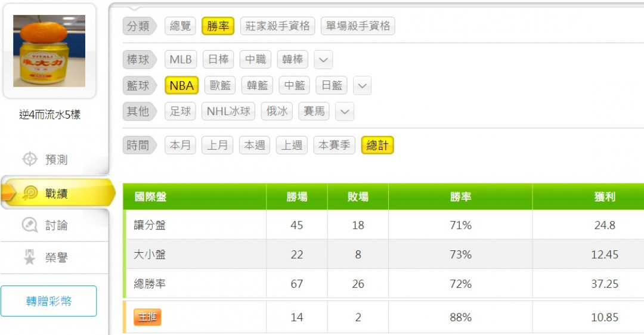Filter time by 本賽季
The width and height of the screenshot is (644, 335).
[335, 145]
